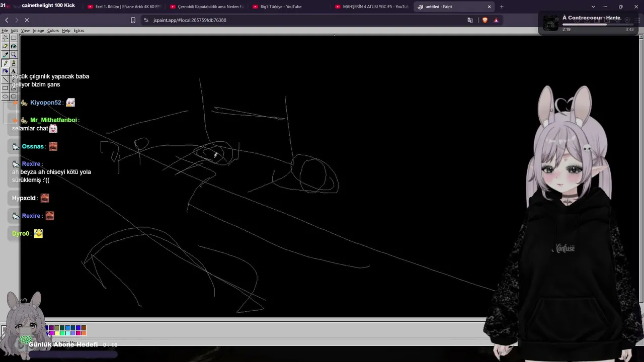
Task: Close the untitled - Paint tab
Action: pyautogui.click(x=489, y=7)
